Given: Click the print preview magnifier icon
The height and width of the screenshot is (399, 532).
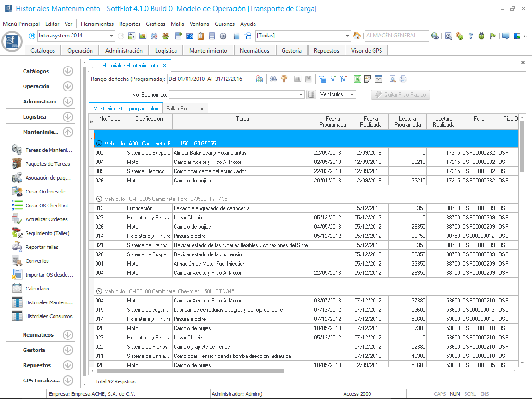Looking at the screenshot, I should (x=392, y=79).
